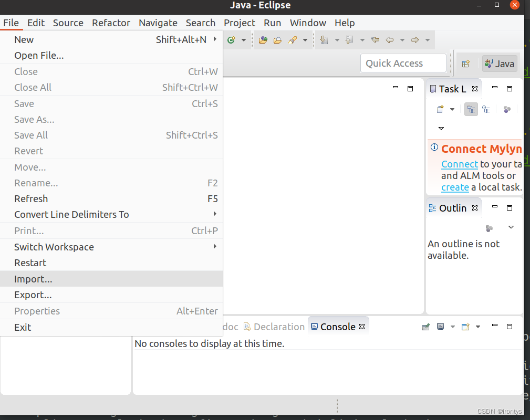
Task: Switch to the Declaration tab
Action: point(275,327)
